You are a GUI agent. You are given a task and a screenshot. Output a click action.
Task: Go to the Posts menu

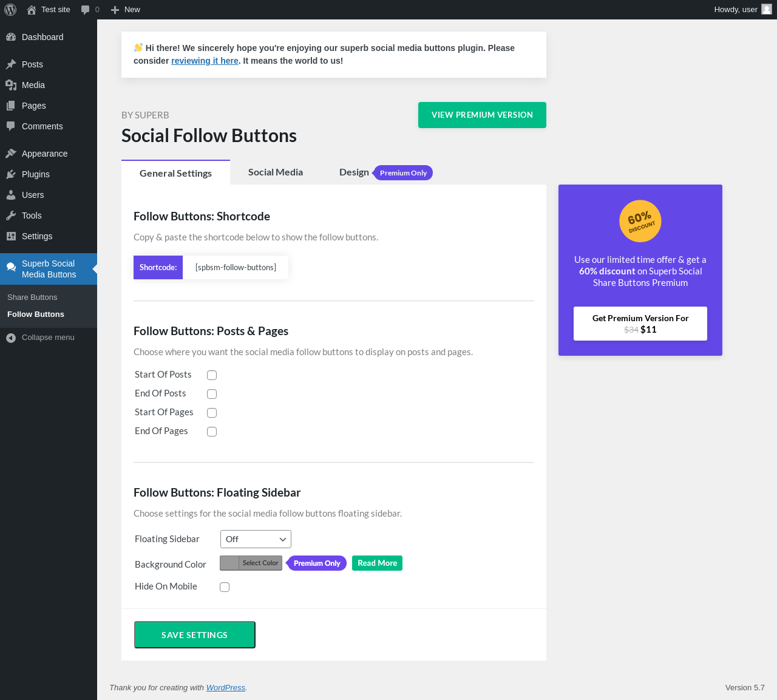point(49,64)
